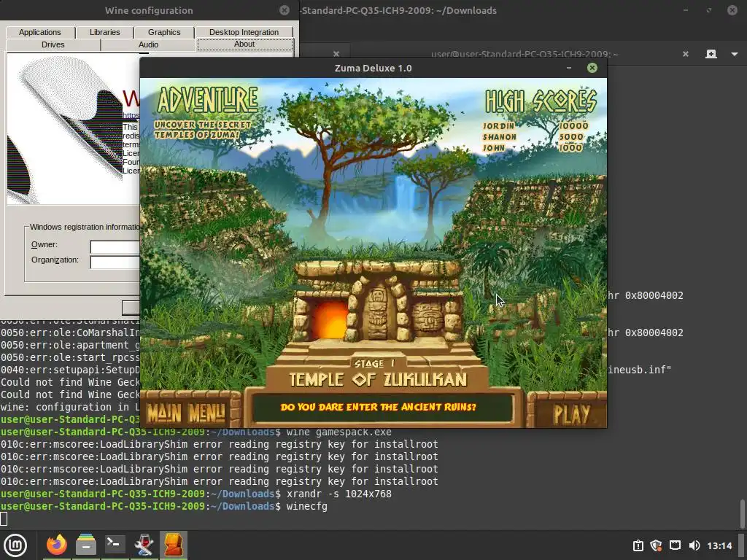The width and height of the screenshot is (747, 560).
Task: Switch to the Libraries tab
Action: tap(105, 32)
